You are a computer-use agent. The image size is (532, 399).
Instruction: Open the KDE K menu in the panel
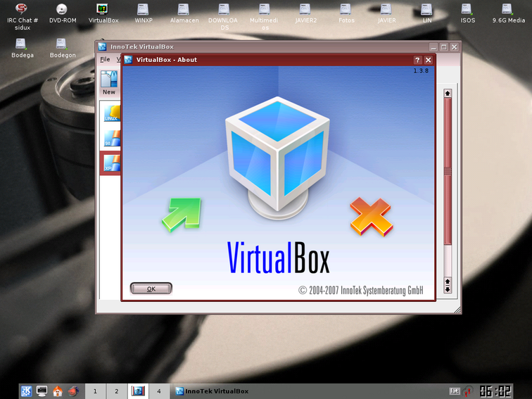point(27,391)
